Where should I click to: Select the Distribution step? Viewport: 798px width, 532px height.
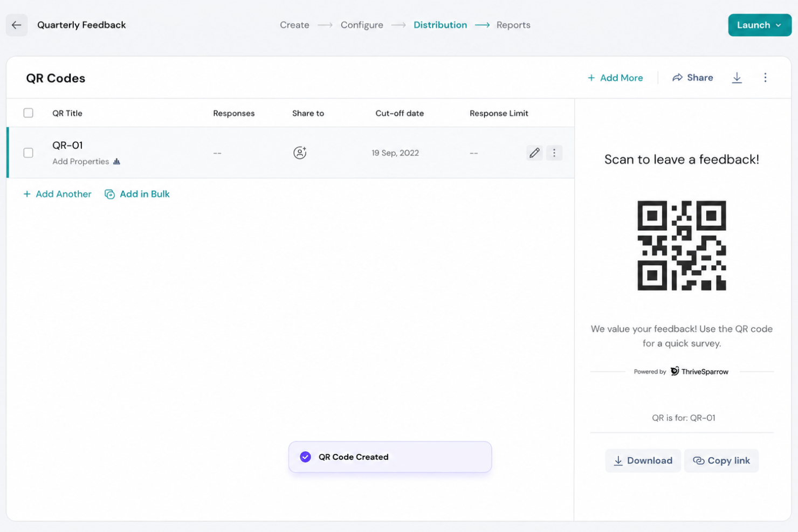(440, 25)
